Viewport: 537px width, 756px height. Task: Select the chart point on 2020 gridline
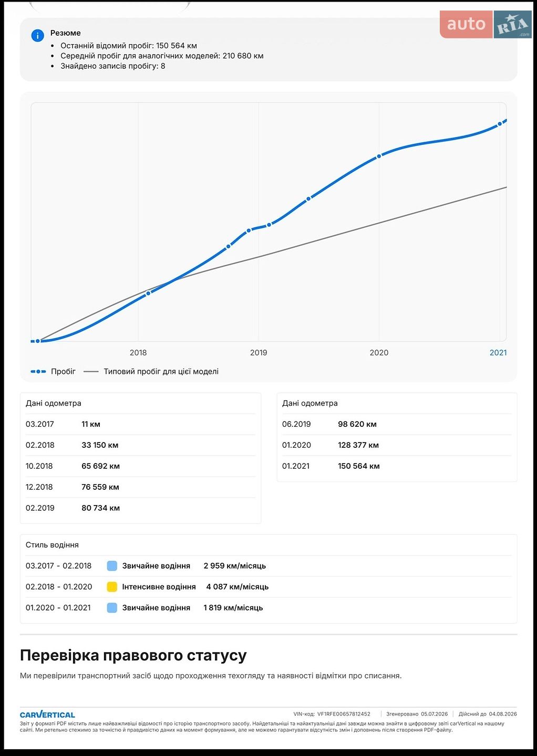tap(379, 156)
